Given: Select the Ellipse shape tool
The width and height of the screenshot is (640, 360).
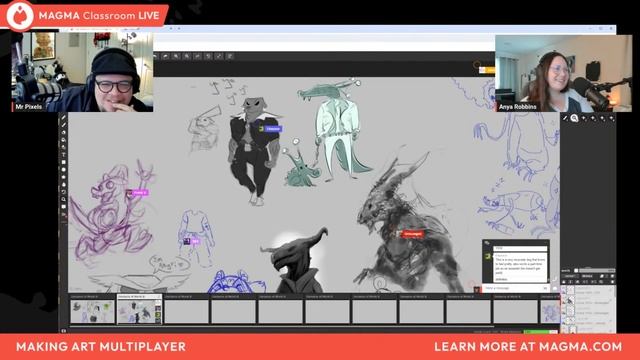Looking at the screenshot, I should click(63, 169).
